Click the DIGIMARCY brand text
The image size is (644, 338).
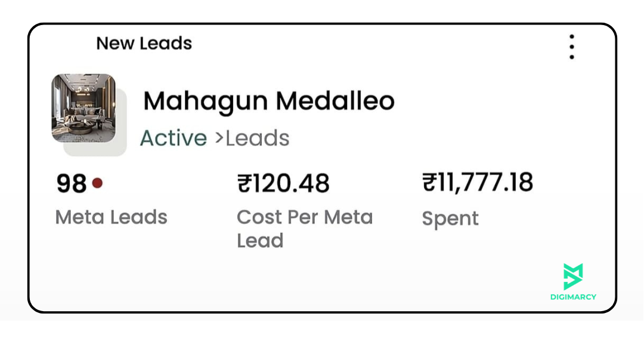coord(573,297)
